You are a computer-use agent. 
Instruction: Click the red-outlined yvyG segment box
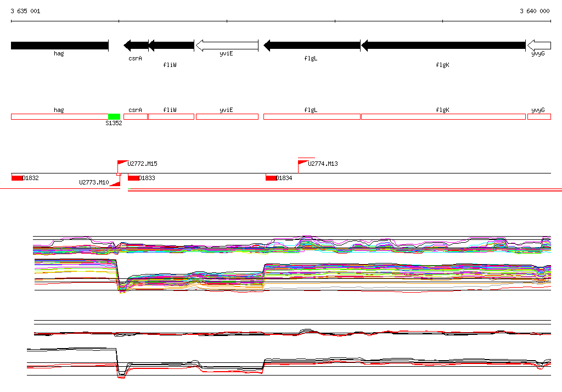[539, 116]
